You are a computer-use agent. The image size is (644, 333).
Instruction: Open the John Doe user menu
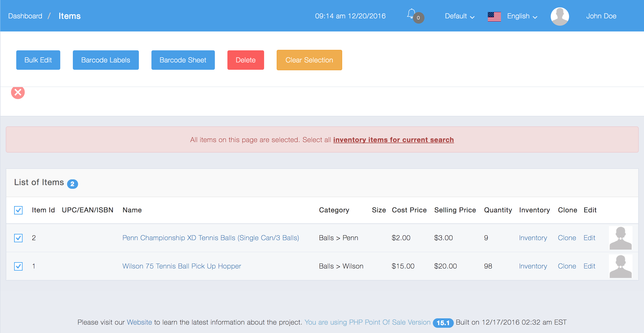601,16
